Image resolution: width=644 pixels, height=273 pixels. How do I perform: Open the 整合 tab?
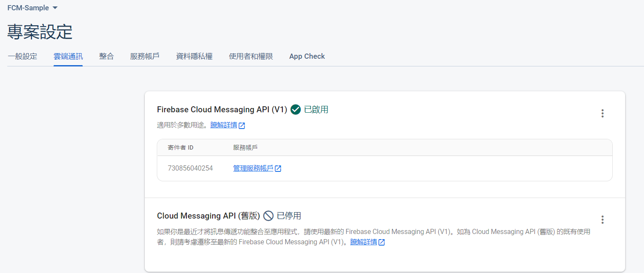click(107, 56)
